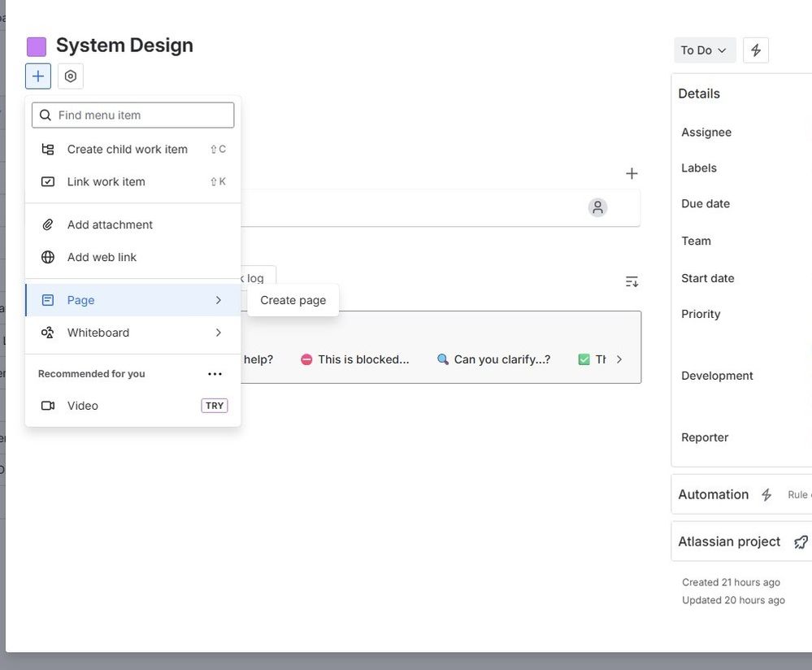This screenshot has width=812, height=670.
Task: Try the Video recommendation
Action: [x=133, y=406]
